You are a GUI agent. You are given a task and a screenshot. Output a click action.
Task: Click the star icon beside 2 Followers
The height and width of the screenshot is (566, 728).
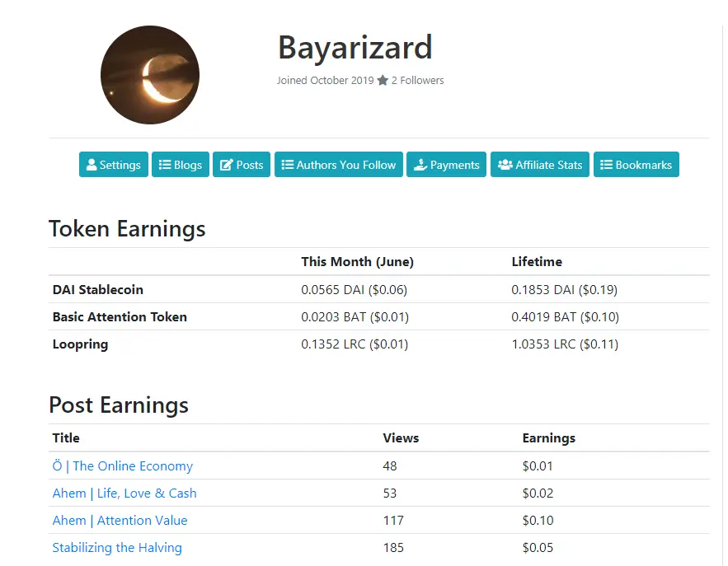tap(383, 80)
